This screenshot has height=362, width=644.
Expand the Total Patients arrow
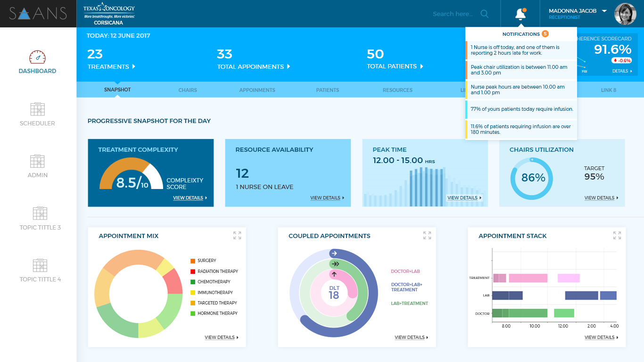pos(421,66)
